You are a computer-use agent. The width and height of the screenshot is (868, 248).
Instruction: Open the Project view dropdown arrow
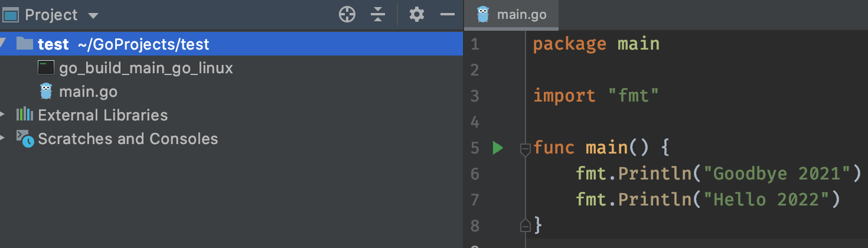93,15
